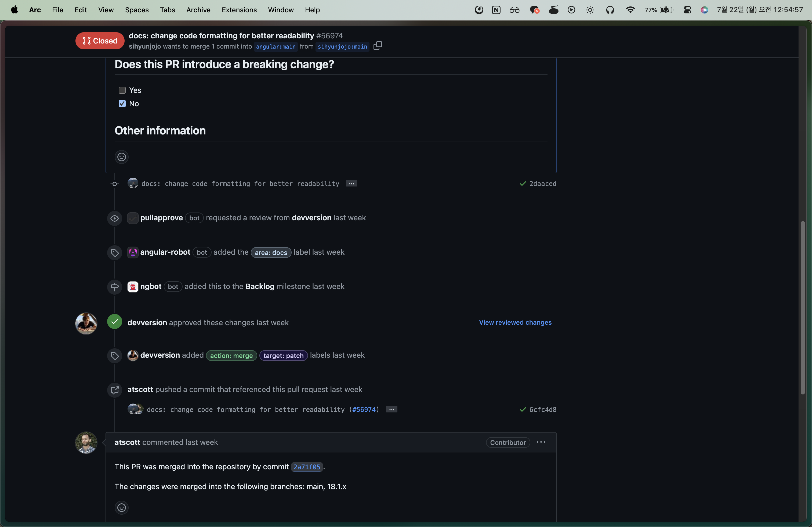Open commit 2daaced hash link
812x527 pixels.
[542, 184]
